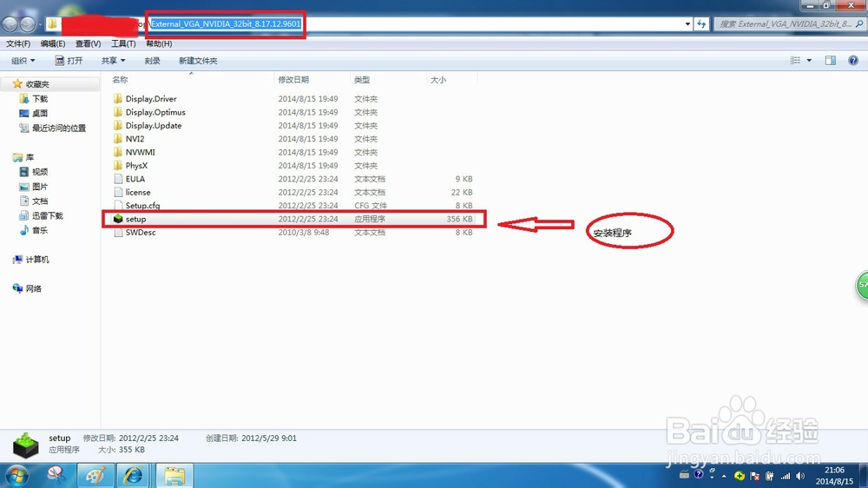The image size is (868, 488).
Task: Click the Windows Explorer taskbar icon
Action: 174,475
